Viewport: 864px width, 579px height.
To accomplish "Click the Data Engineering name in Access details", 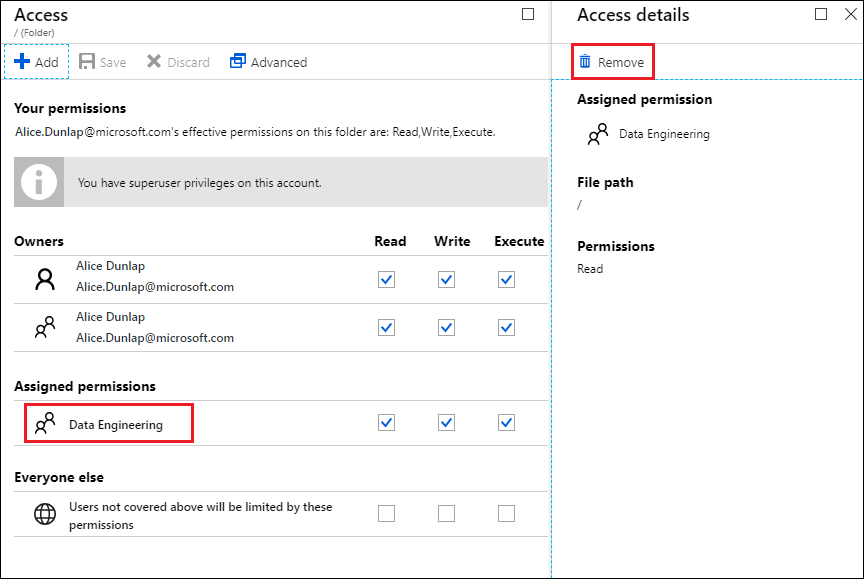I will (664, 134).
